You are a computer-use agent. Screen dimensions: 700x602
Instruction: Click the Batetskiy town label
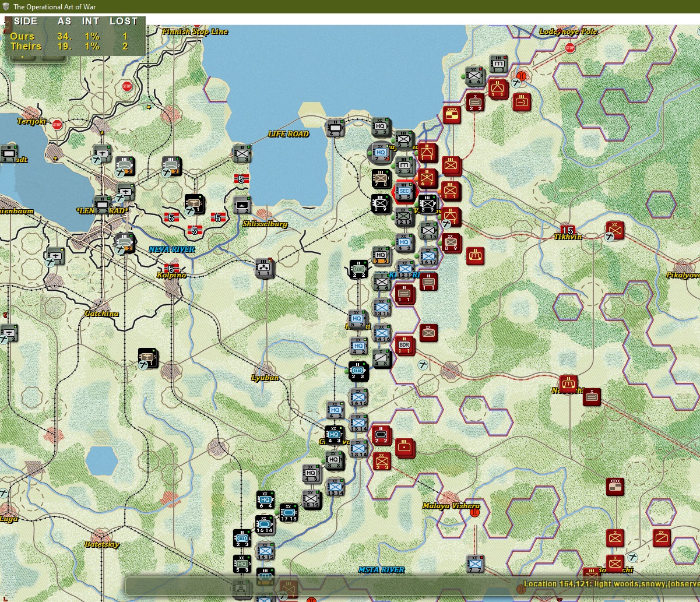[x=101, y=544]
